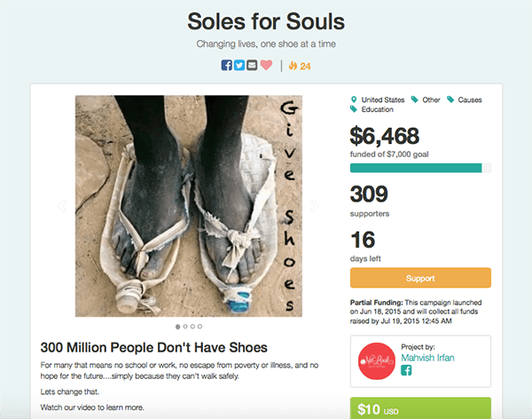Click the pink heart favorite icon
The image size is (532, 419).
pyautogui.click(x=265, y=65)
